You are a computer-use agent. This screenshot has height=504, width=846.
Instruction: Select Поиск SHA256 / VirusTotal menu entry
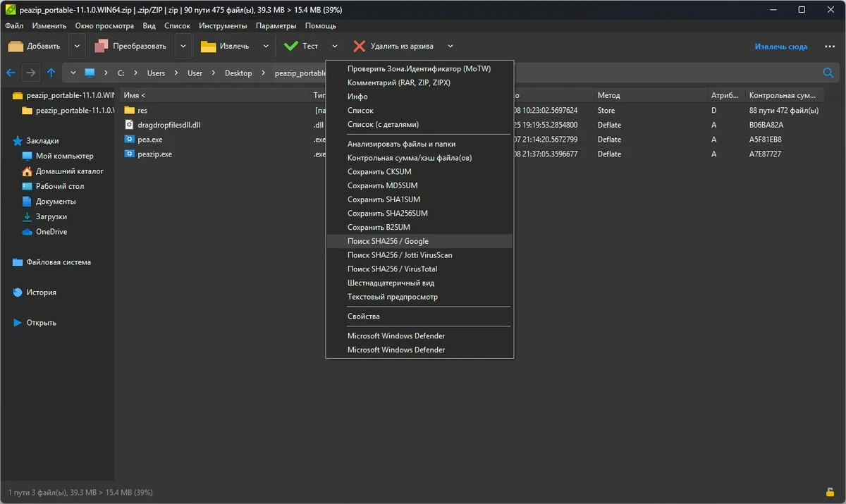419,269
